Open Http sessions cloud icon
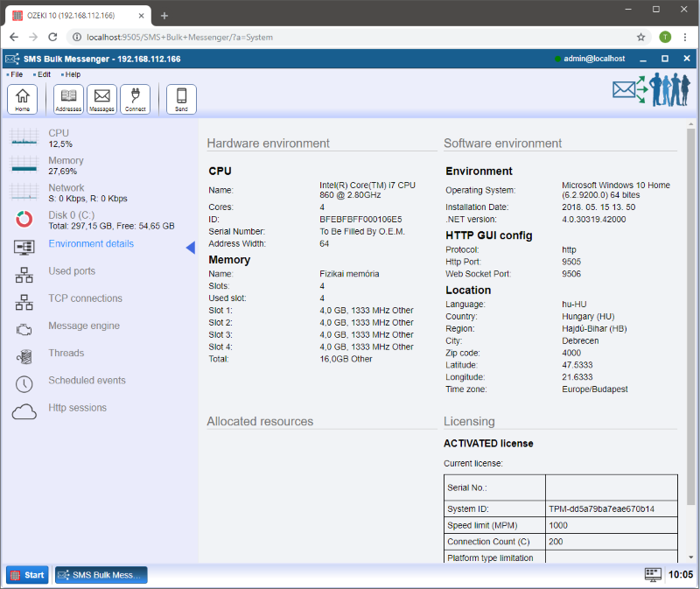This screenshot has height=589, width=700. click(24, 410)
